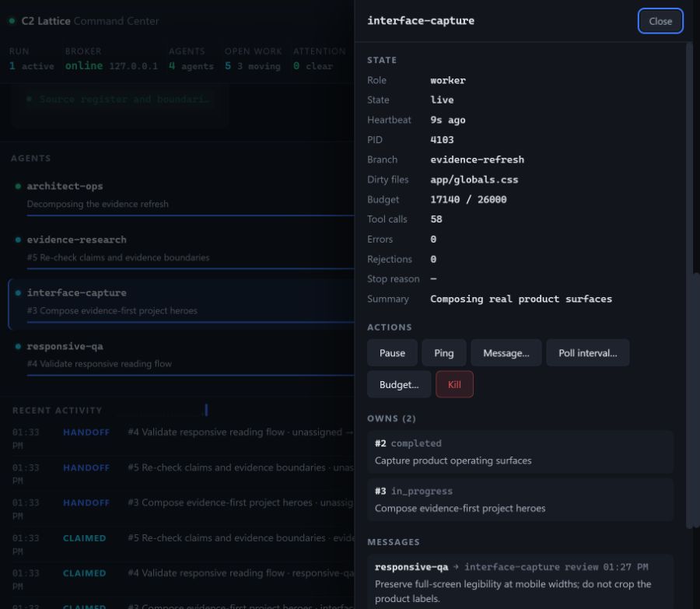Click the app/globals.css dirty file value
This screenshot has height=609, width=700.
coord(474,180)
